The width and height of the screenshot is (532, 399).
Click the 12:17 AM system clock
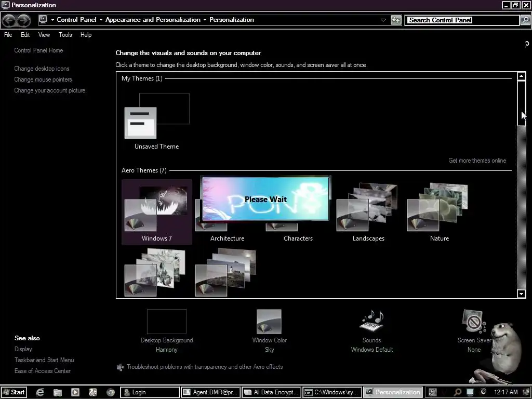[506, 392]
